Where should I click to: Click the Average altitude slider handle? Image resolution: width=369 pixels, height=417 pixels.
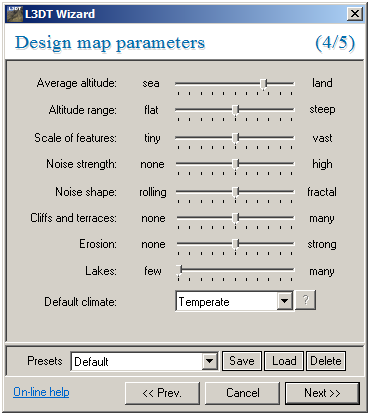(264, 84)
